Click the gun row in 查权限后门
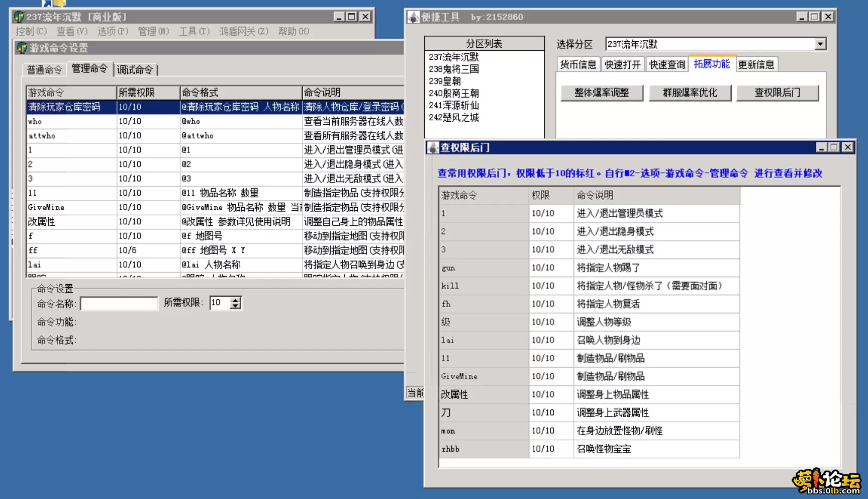This screenshot has width=868, height=499. click(x=589, y=268)
